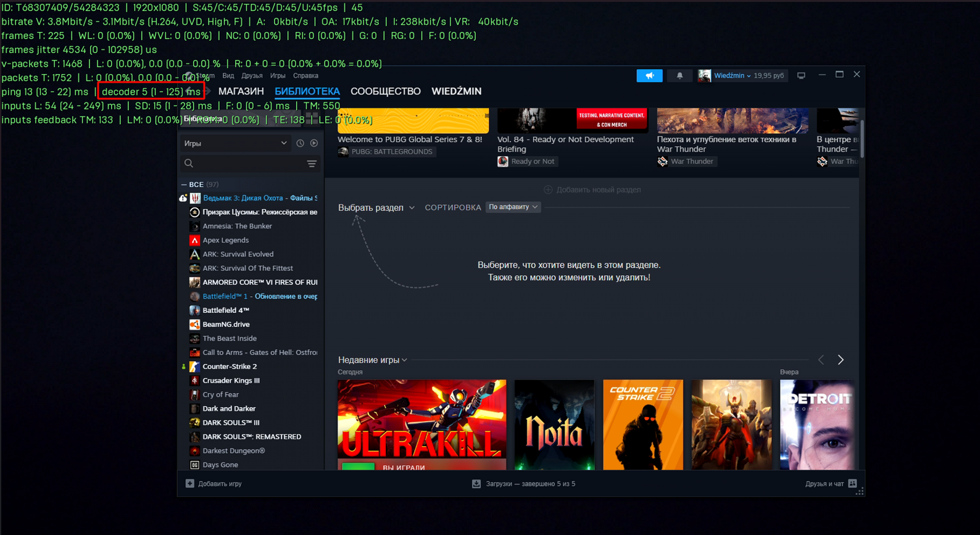Click the Battlefield 4 game icon

click(194, 310)
